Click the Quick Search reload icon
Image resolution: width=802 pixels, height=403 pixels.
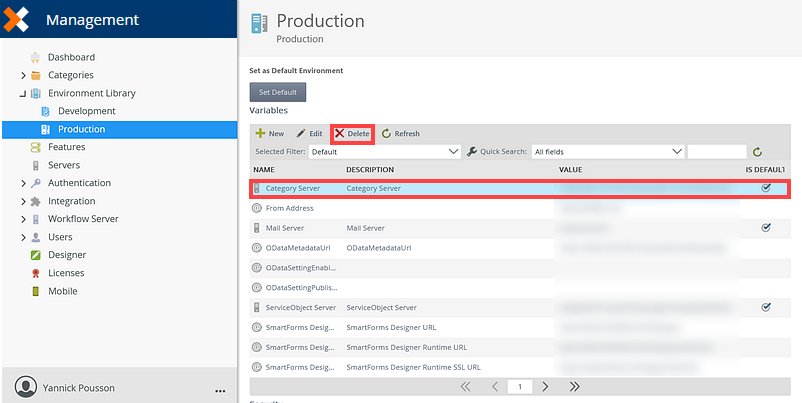coord(757,152)
